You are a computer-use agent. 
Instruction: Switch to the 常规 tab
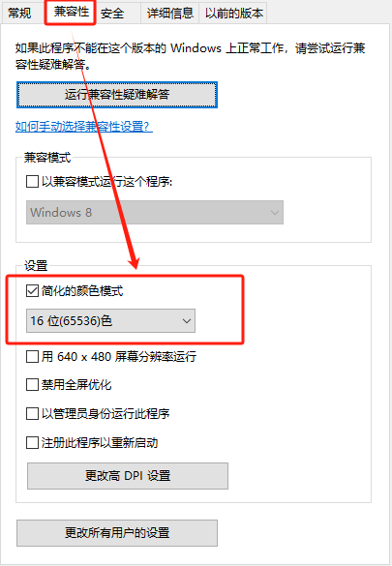(x=20, y=14)
